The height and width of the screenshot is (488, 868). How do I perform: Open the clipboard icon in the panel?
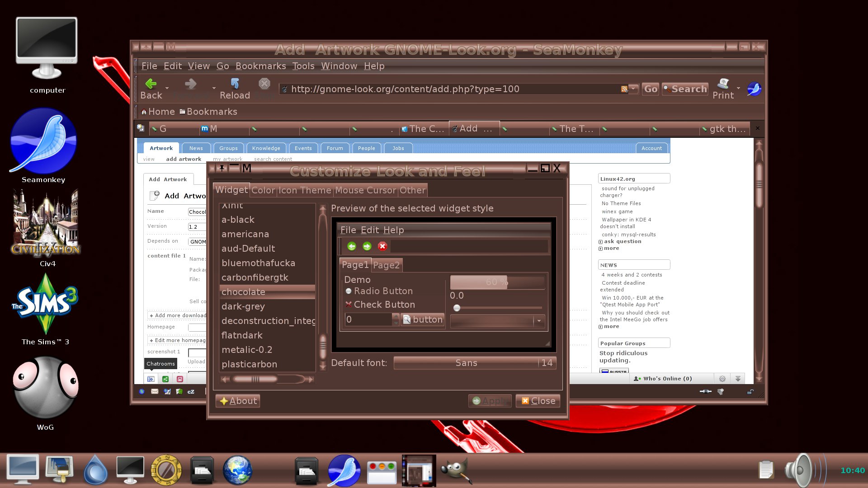click(766, 470)
